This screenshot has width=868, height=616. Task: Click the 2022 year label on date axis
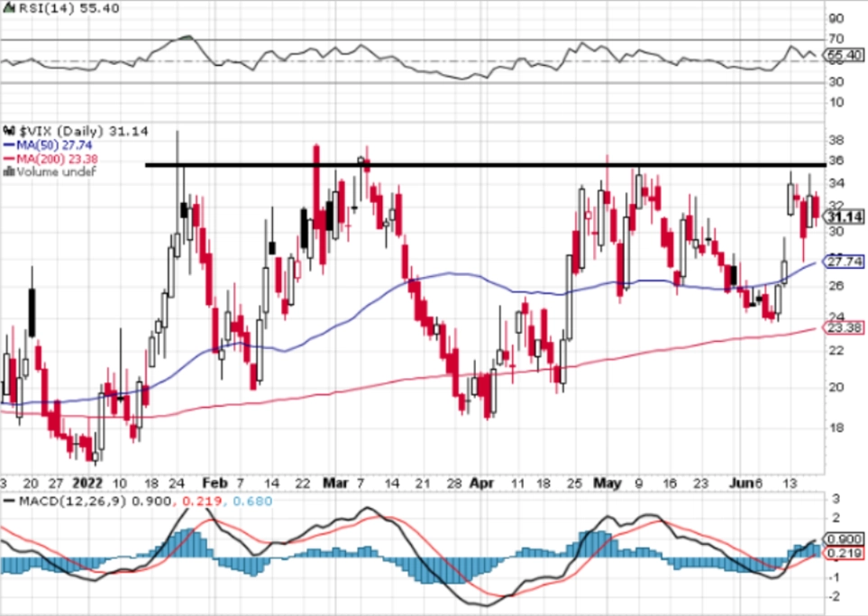87,483
